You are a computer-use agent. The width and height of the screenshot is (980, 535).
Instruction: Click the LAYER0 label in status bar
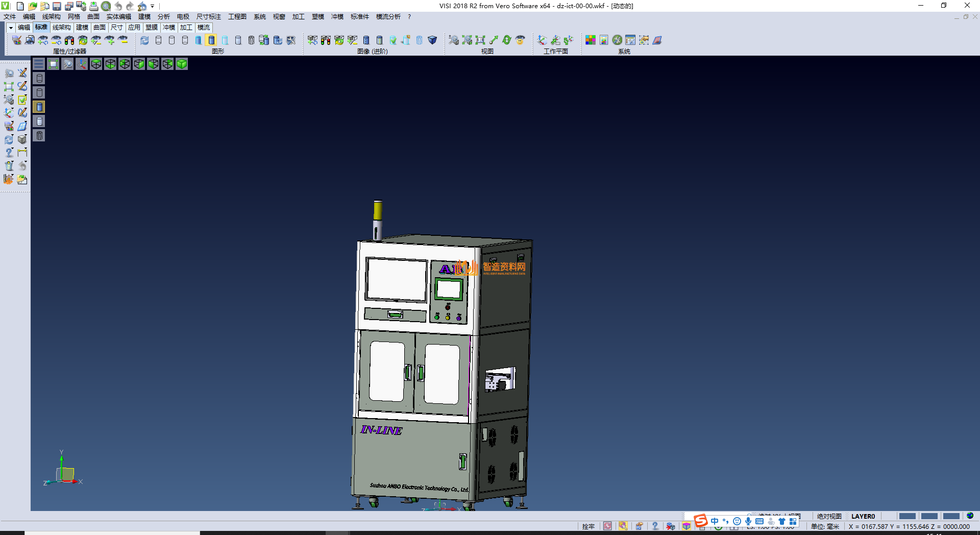[863, 516]
